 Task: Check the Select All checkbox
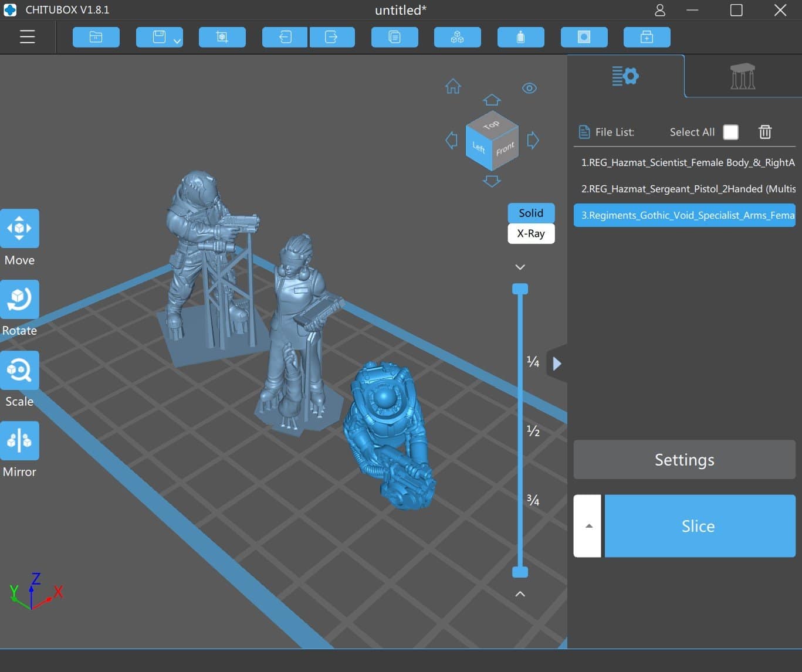point(730,132)
